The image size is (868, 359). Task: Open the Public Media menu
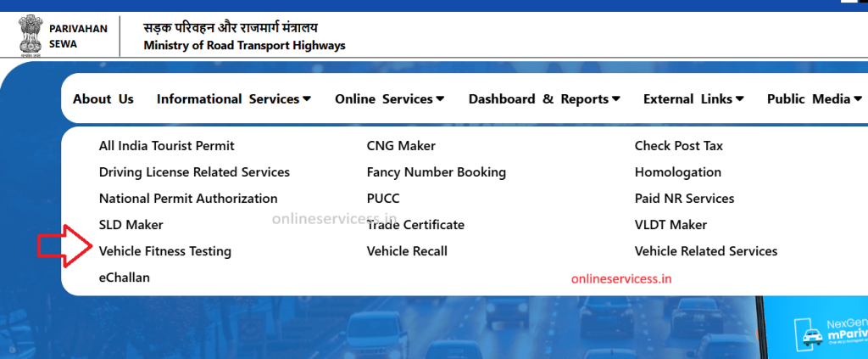(x=813, y=99)
